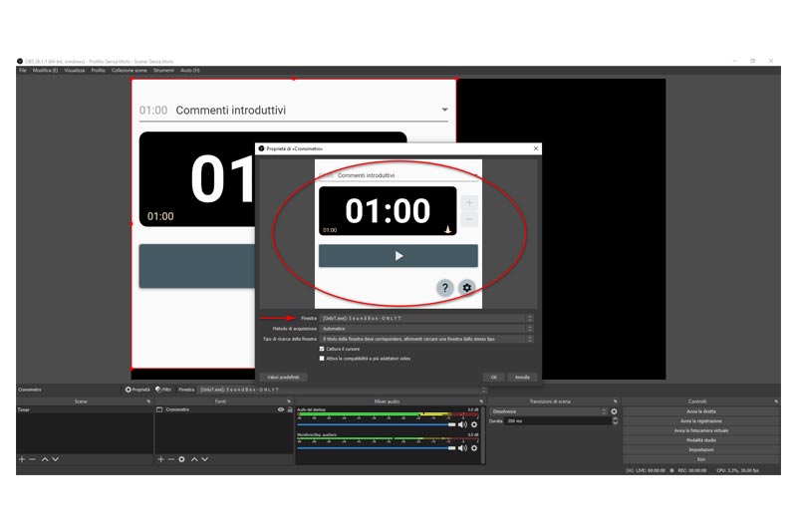This screenshot has width=797, height=532.
Task: Click the play button in dialog preview
Action: 398,256
